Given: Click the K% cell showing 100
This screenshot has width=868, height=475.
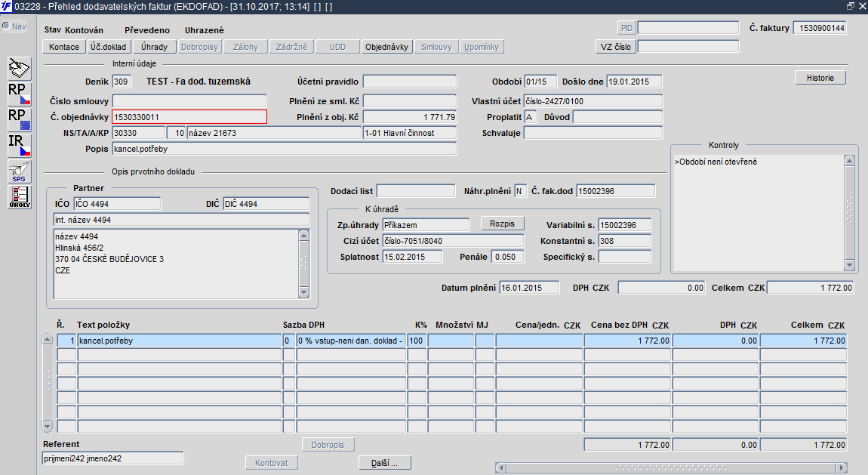Looking at the screenshot, I should [417, 341].
